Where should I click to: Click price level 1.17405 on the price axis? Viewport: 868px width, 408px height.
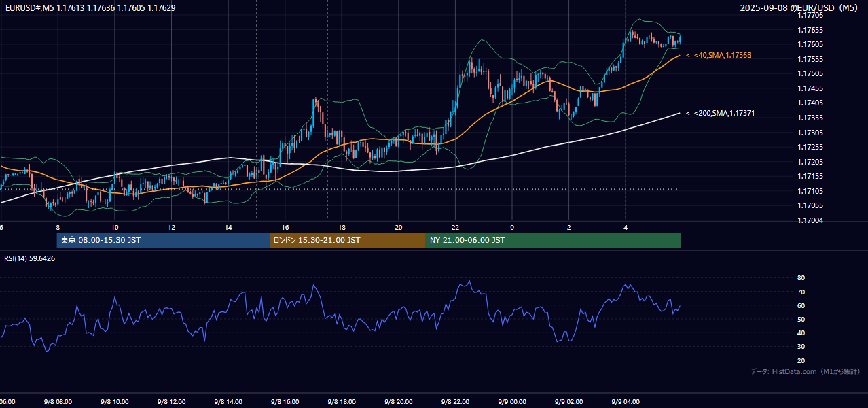(810, 103)
